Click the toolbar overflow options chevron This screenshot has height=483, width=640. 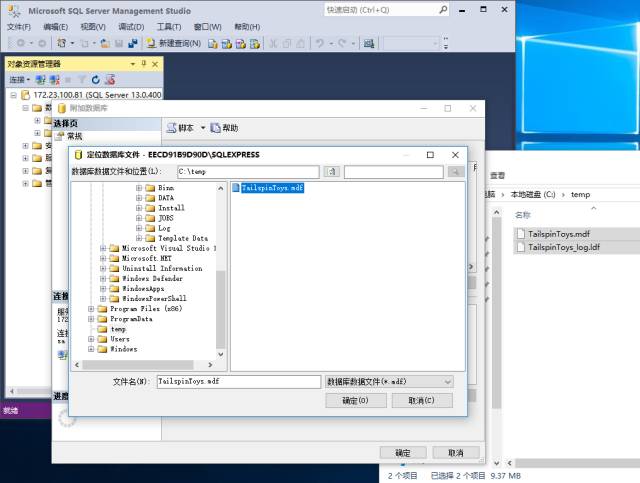[x=446, y=43]
